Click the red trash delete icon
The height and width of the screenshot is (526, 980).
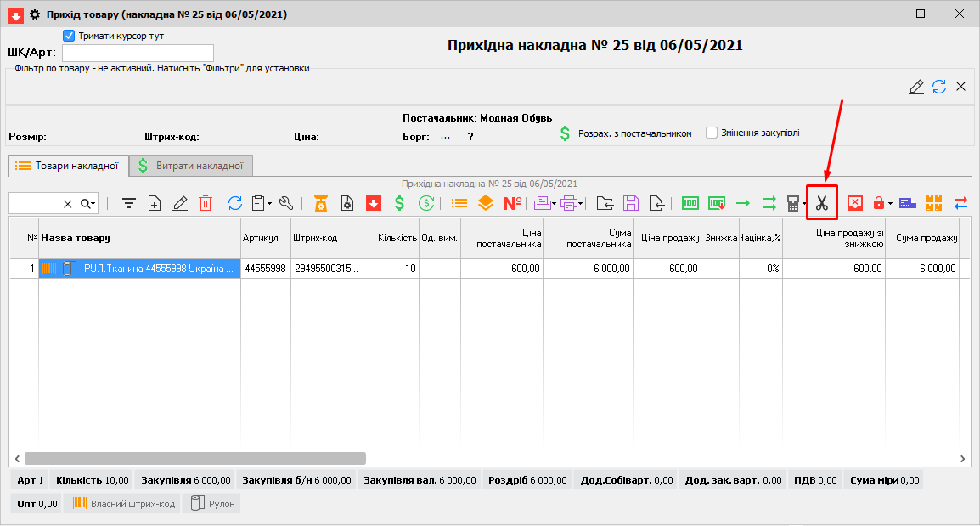click(x=206, y=203)
